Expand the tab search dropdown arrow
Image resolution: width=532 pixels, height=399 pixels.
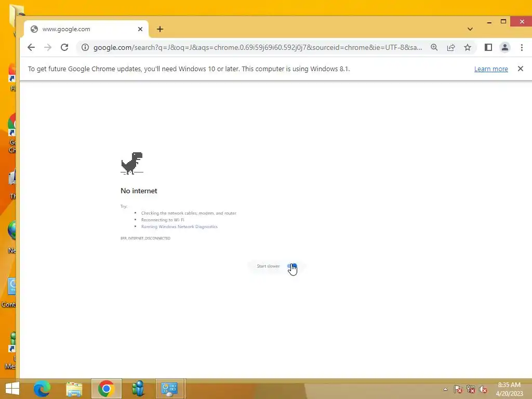[x=470, y=29]
